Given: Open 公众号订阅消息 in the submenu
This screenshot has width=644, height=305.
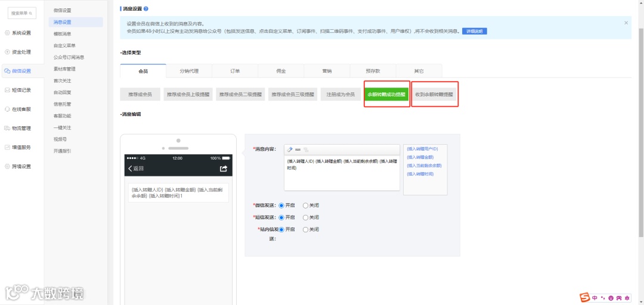Looking at the screenshot, I should click(x=69, y=57).
